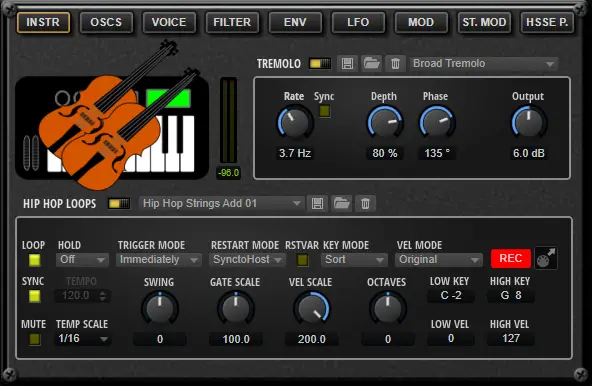Viewport: 592px width, 386px height.
Task: Toggle the Tremolo on/off switch
Action: pyautogui.click(x=320, y=63)
